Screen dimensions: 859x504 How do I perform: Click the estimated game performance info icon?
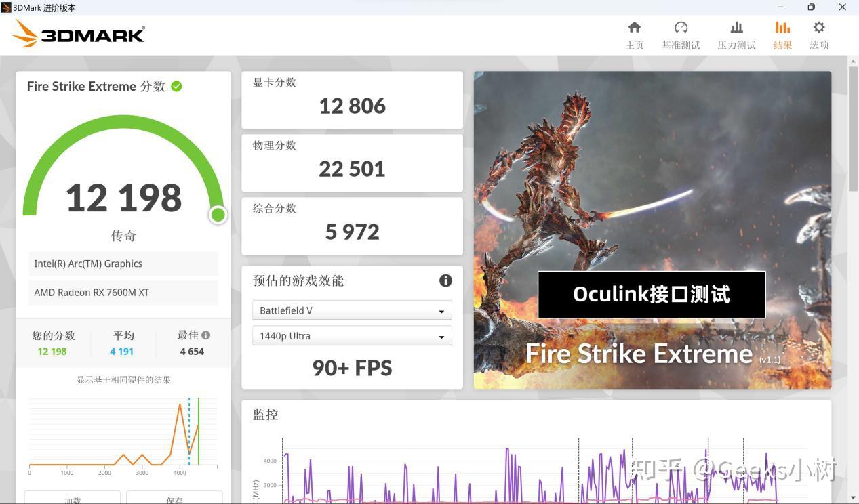click(445, 280)
